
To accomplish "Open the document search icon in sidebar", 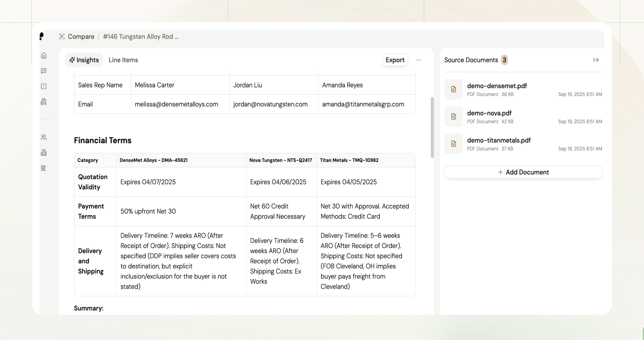I will 44,102.
